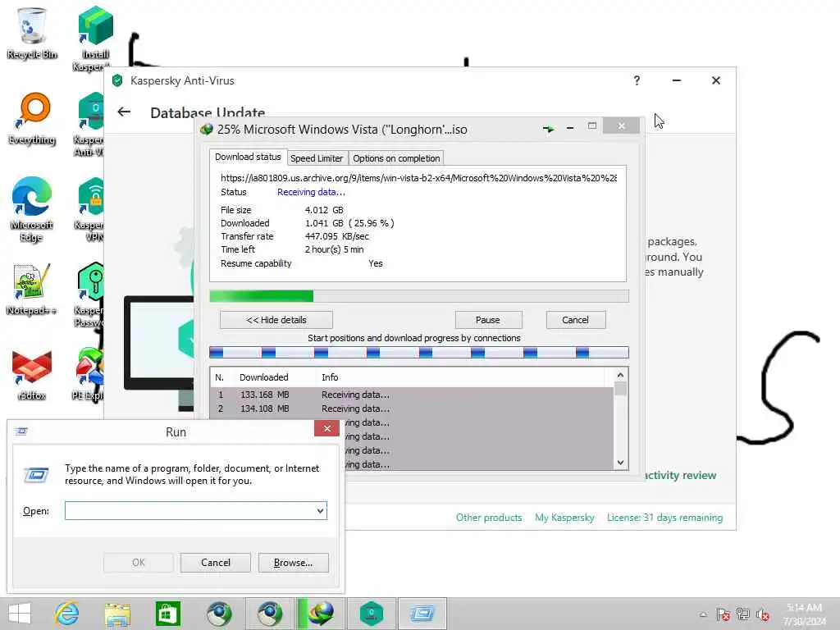Open the Microsoft Edge desktop shortcut
Screen dimensions: 840x630
point(32,209)
